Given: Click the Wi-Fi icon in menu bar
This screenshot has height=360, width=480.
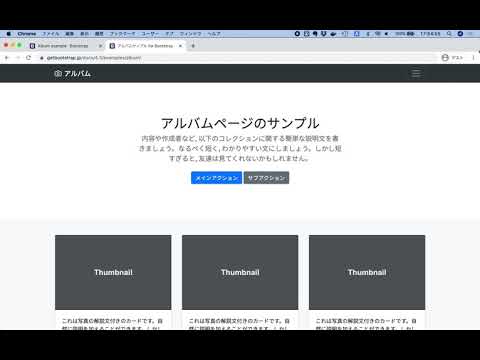Looking at the screenshot, I should coord(378,34).
